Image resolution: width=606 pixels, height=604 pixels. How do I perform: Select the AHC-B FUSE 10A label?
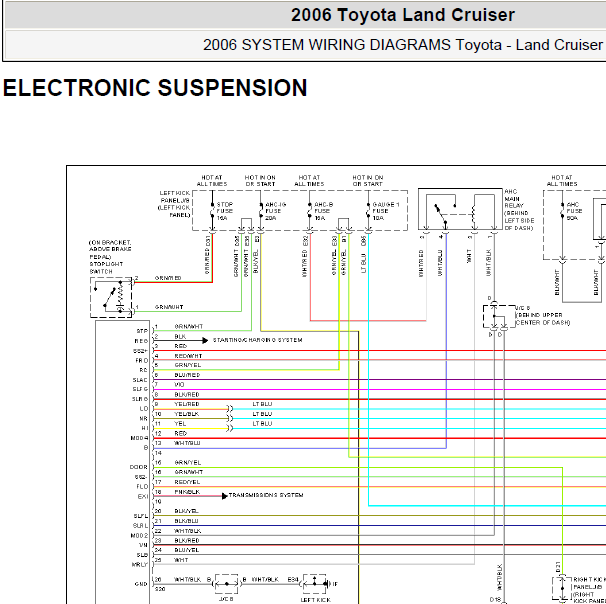coord(323,211)
